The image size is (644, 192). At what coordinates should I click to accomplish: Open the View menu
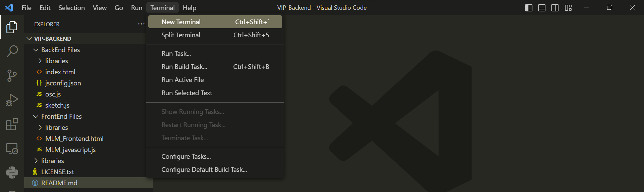point(100,7)
